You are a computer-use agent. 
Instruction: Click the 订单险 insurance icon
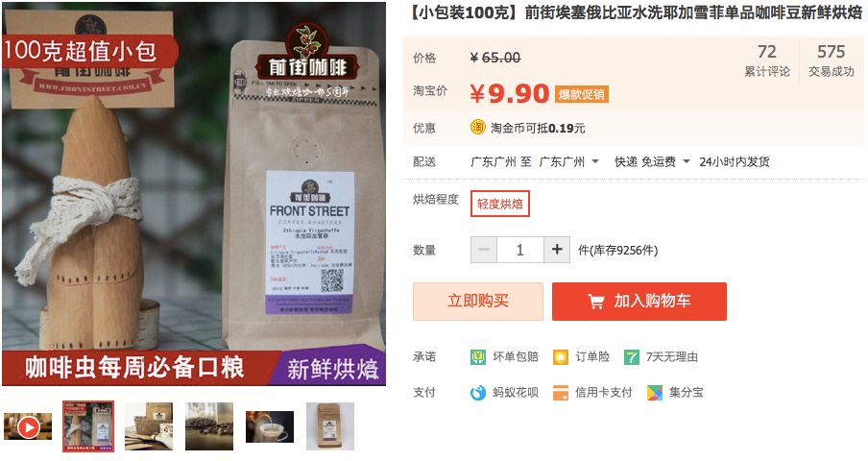coord(560,357)
